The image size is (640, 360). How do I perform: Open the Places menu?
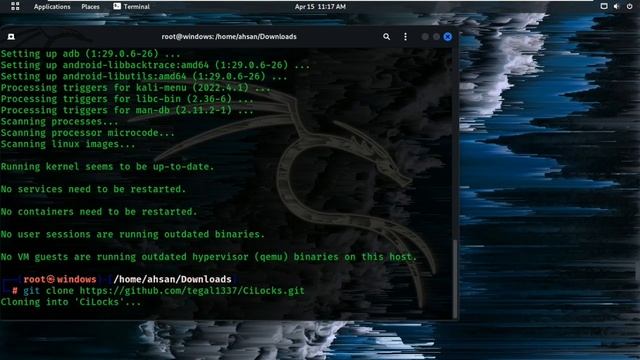tap(90, 7)
